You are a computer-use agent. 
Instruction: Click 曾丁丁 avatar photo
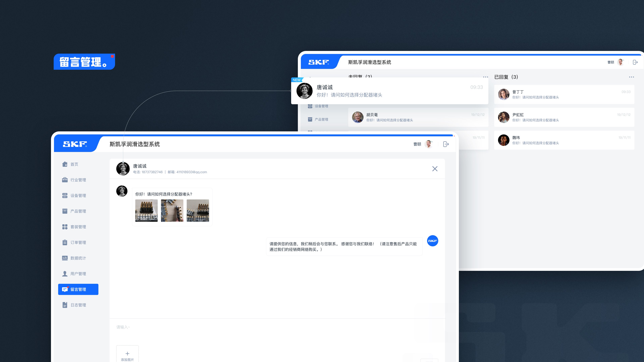(503, 94)
